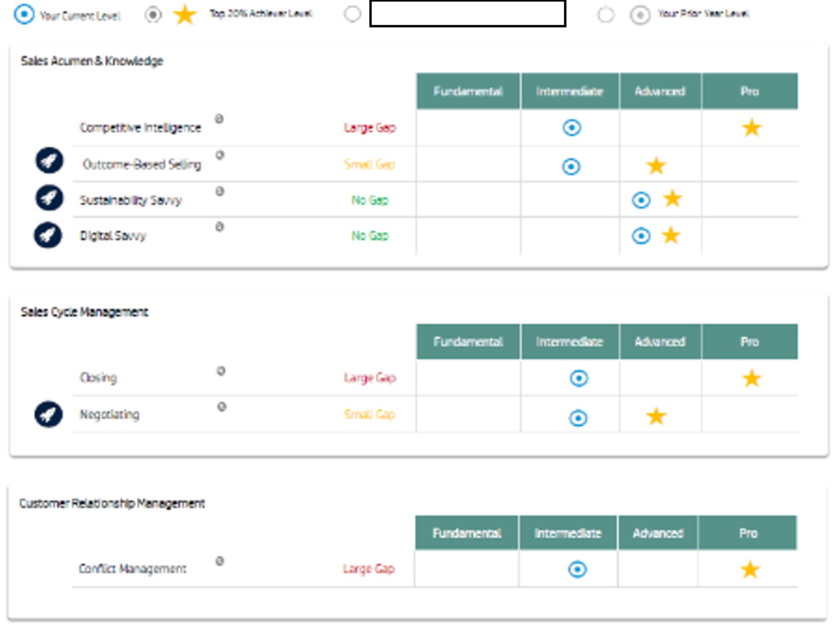Click the info icon beside Closing
The height and width of the screenshot is (631, 840).
pyautogui.click(x=221, y=371)
